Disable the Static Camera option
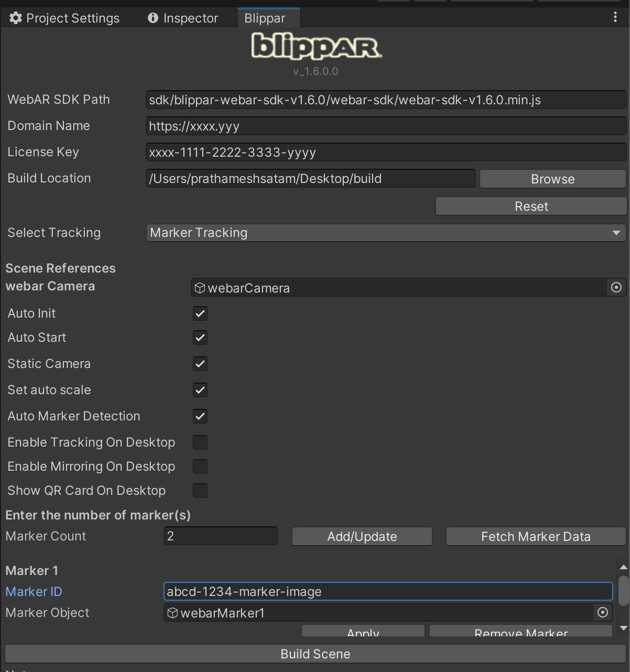 pos(200,364)
